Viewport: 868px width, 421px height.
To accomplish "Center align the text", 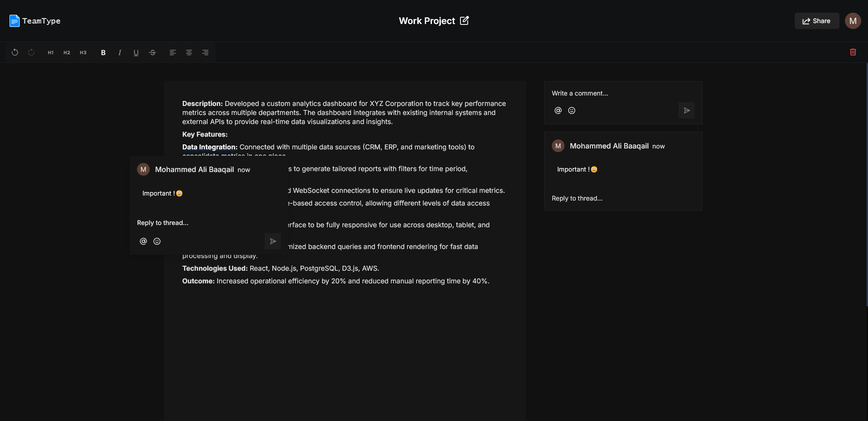I will 189,53.
